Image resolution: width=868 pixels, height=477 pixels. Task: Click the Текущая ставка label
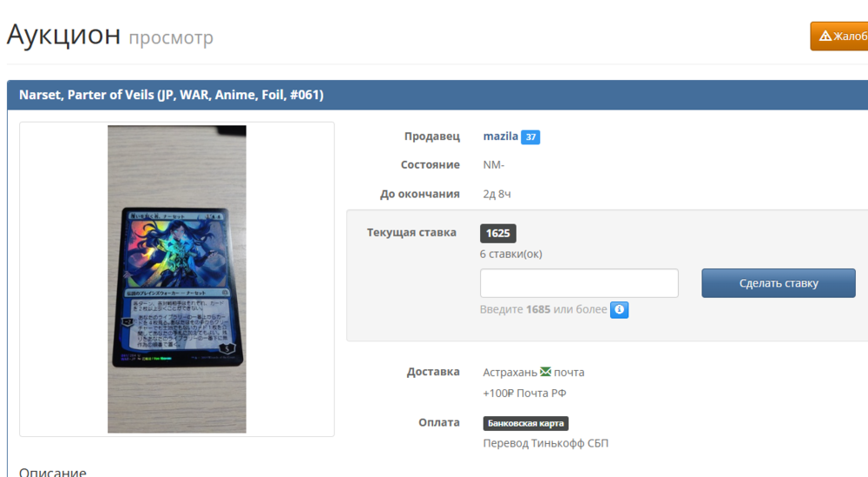pos(411,233)
